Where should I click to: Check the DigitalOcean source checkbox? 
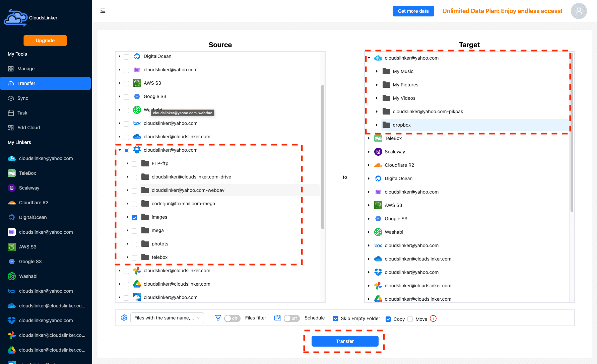click(126, 57)
